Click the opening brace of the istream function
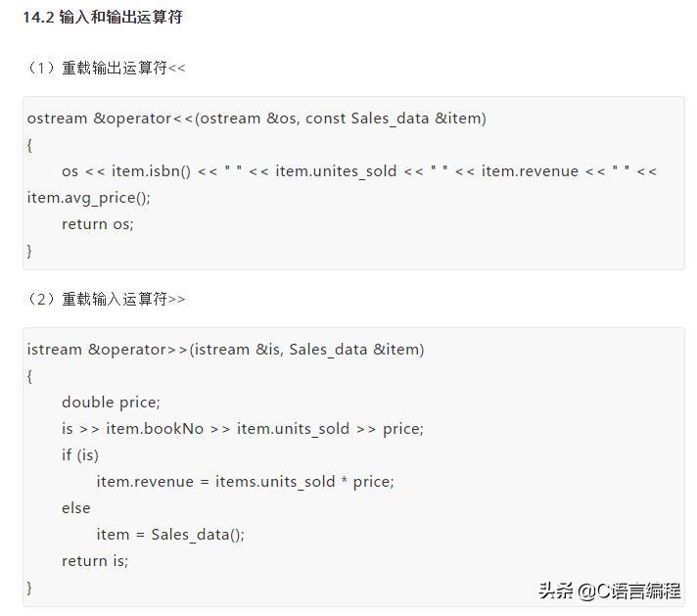Viewport: 697px width, 616px height. [x=30, y=376]
